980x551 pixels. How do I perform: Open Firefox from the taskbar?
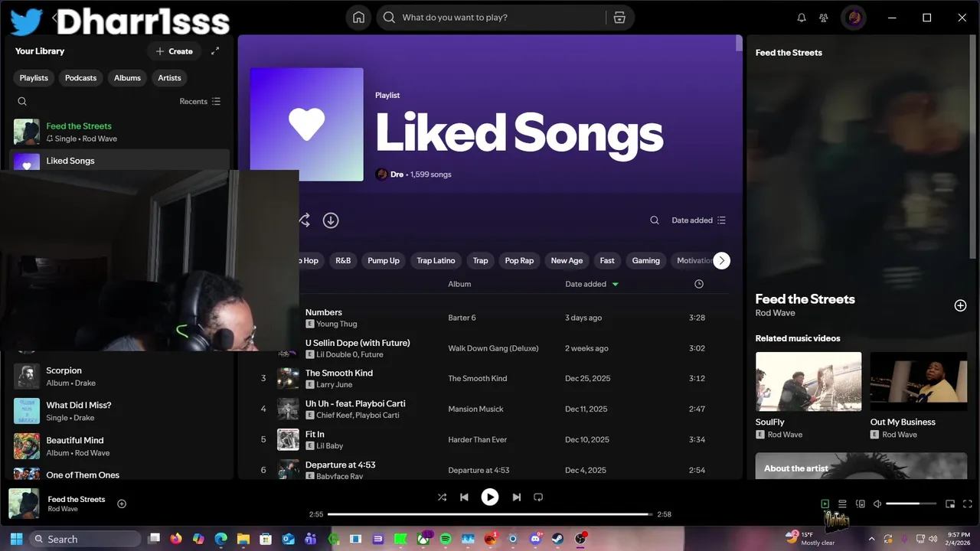tap(176, 539)
